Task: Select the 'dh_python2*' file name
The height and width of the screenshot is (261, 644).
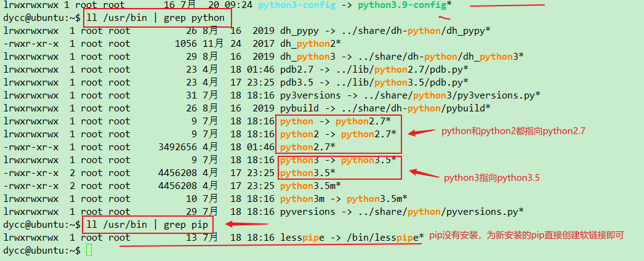Action: (310, 44)
